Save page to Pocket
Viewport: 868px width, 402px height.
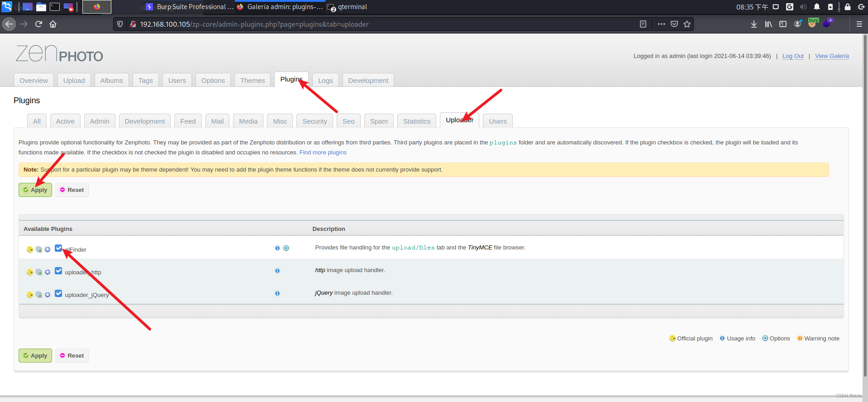674,24
